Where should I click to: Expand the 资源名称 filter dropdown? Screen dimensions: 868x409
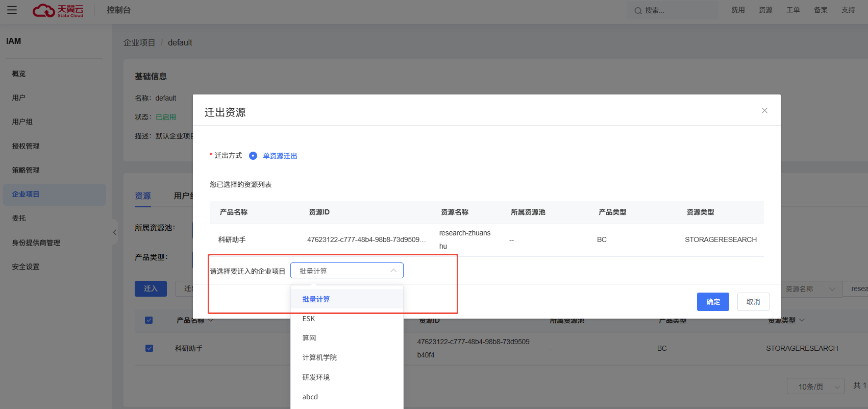(x=811, y=289)
